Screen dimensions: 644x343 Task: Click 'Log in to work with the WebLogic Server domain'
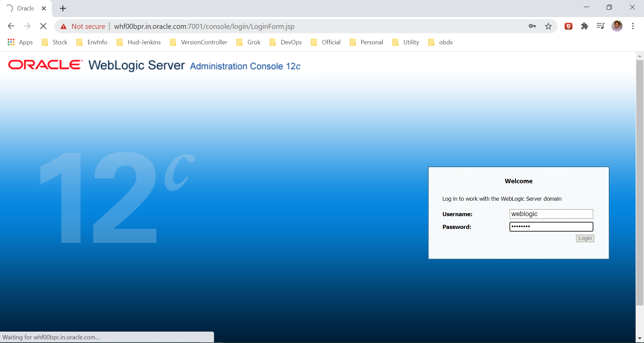pos(502,199)
